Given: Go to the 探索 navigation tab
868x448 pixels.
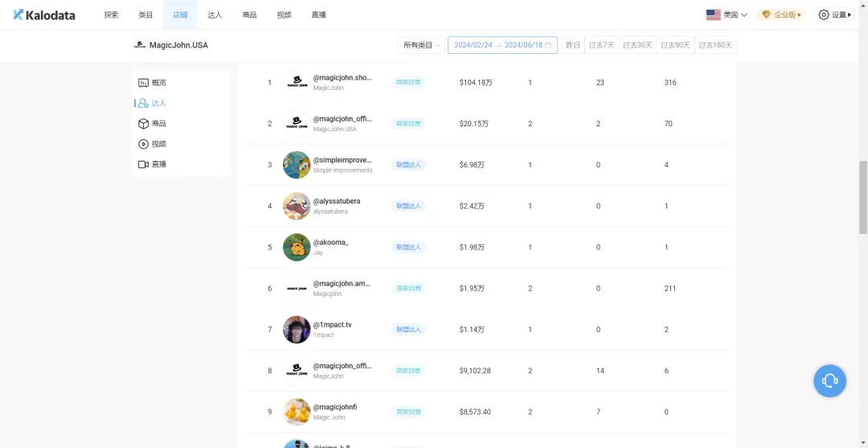Looking at the screenshot, I should [x=111, y=14].
